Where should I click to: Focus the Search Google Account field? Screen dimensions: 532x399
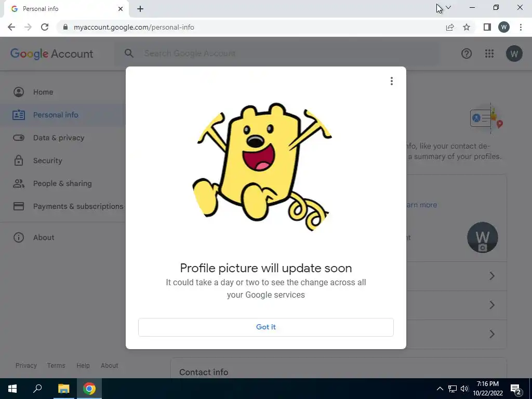point(276,54)
